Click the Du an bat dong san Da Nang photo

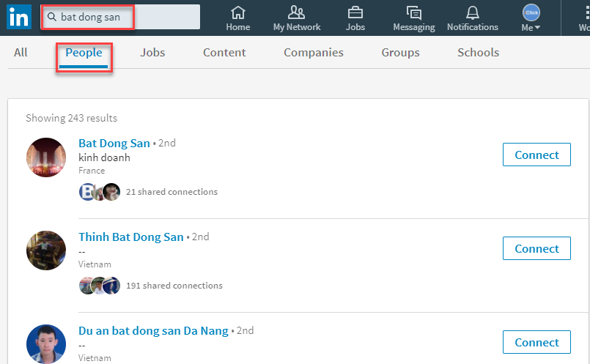pyautogui.click(x=46, y=344)
